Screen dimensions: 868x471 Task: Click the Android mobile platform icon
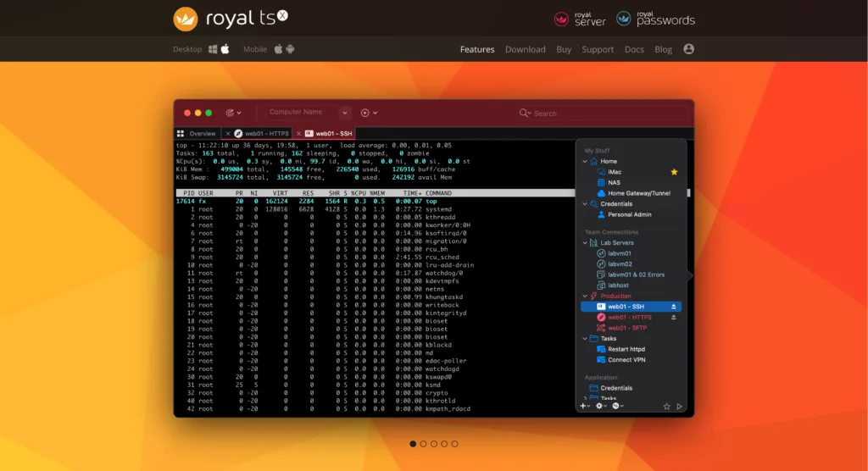pyautogui.click(x=290, y=49)
